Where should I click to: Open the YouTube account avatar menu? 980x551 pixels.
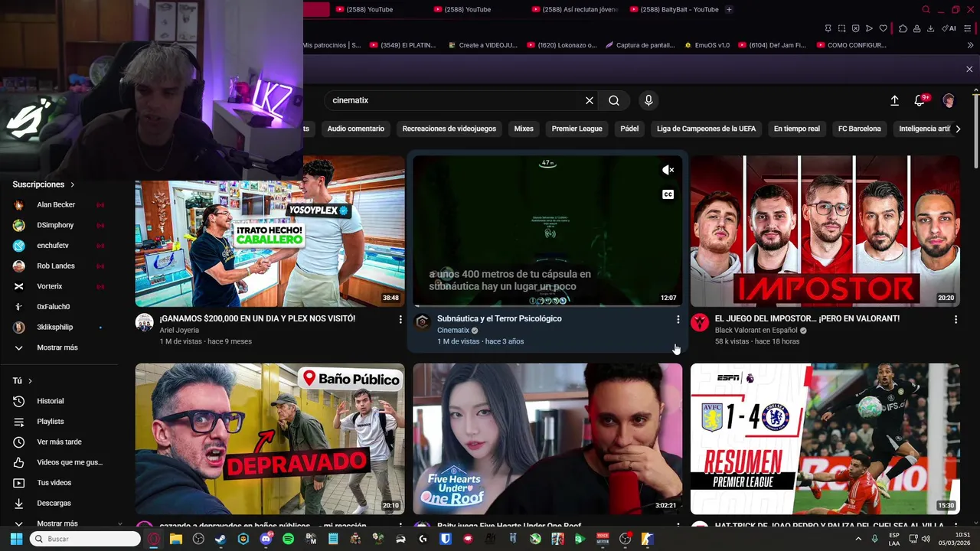coord(949,100)
